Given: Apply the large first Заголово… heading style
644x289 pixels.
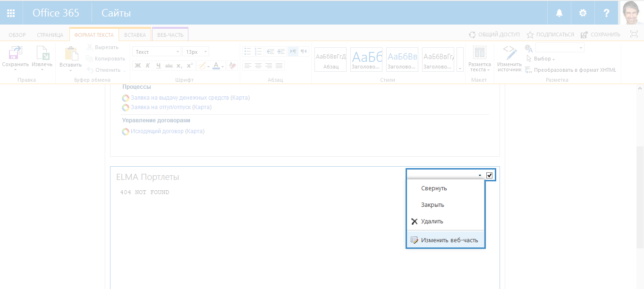Looking at the screenshot, I should tap(366, 59).
